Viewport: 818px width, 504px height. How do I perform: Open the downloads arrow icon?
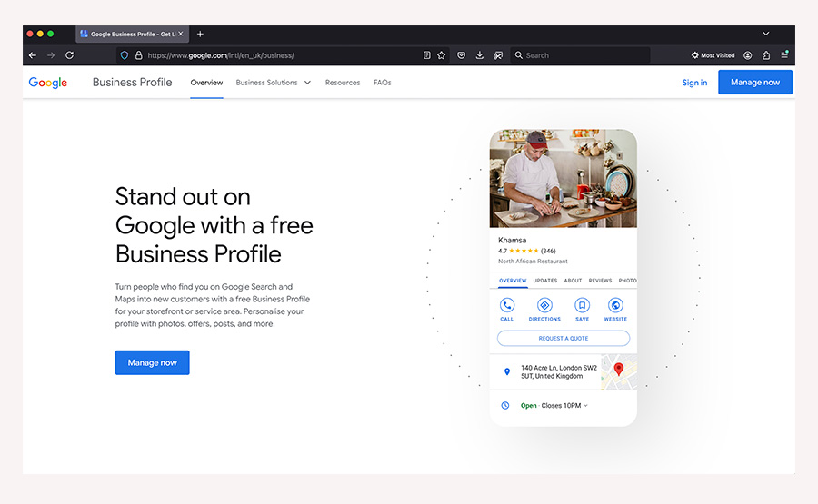point(479,55)
